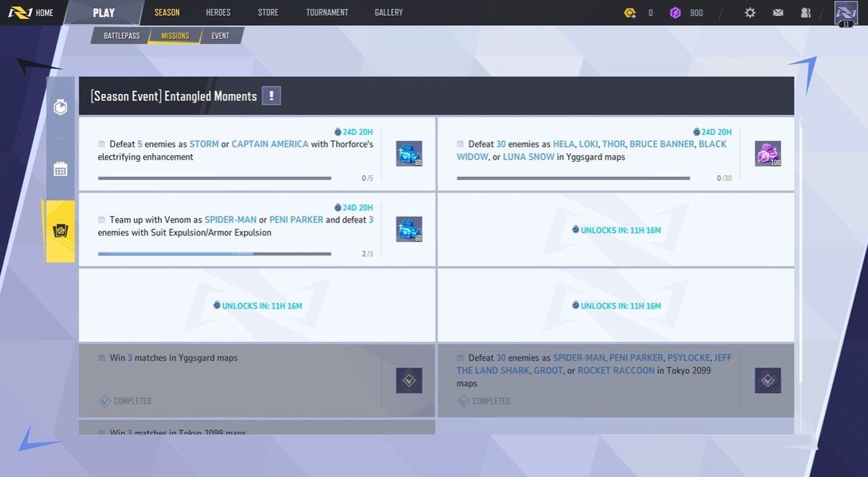Open the TOURNAMENT tab
The image size is (868, 477).
[327, 12]
